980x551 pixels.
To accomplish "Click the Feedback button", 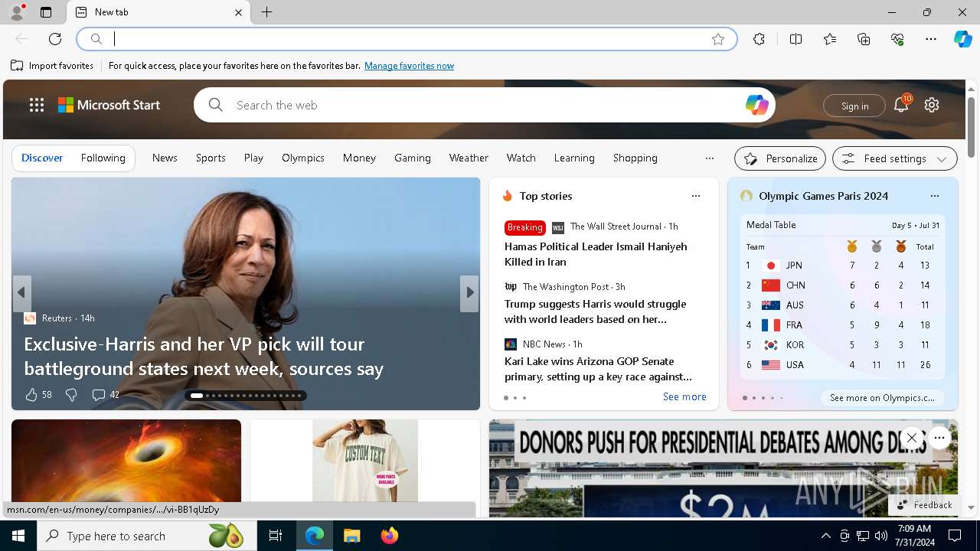I will 924,505.
